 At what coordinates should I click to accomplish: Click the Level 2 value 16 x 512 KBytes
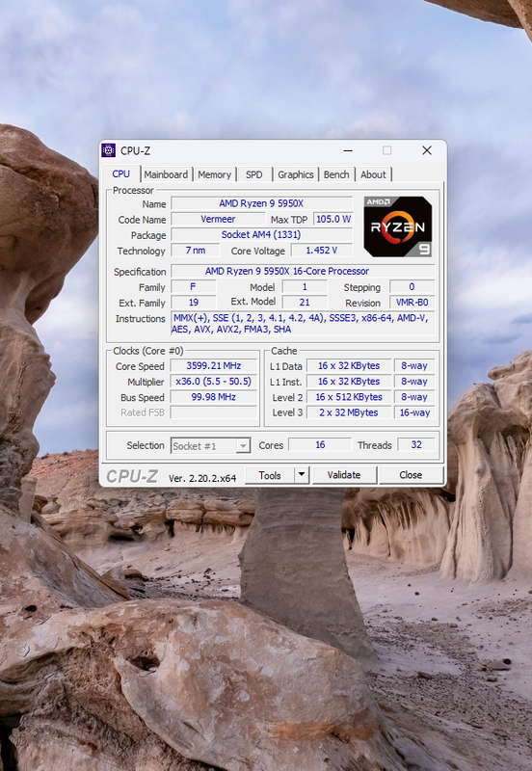pos(349,397)
